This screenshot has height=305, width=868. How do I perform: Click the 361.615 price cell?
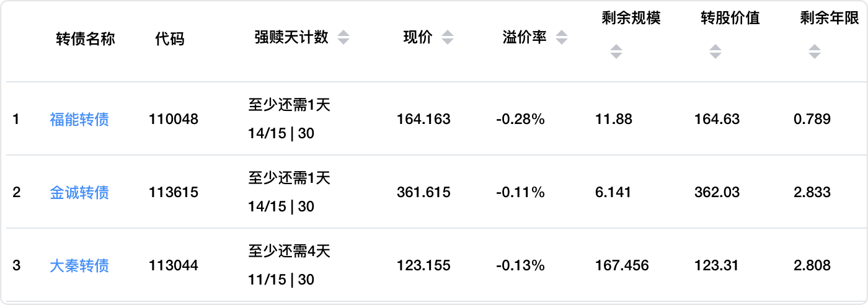tap(423, 192)
